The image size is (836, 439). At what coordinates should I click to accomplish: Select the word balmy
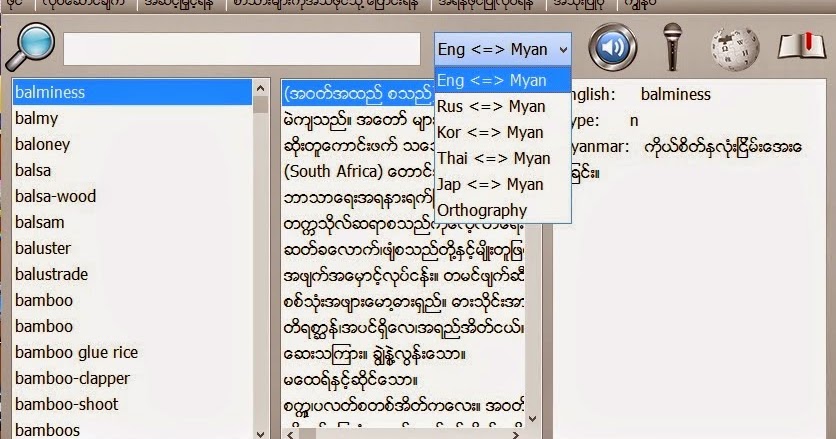pos(132,118)
